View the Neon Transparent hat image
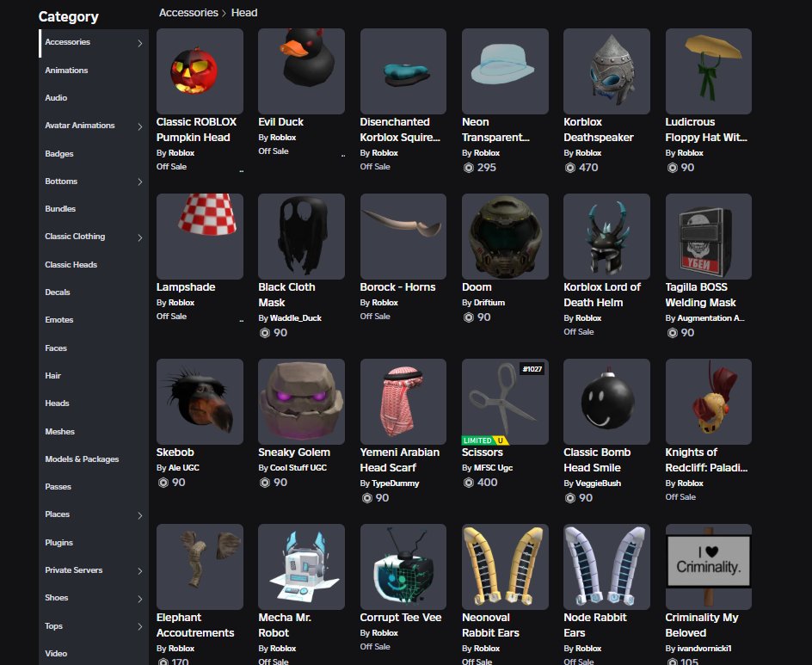The height and width of the screenshot is (665, 812). pyautogui.click(x=505, y=71)
